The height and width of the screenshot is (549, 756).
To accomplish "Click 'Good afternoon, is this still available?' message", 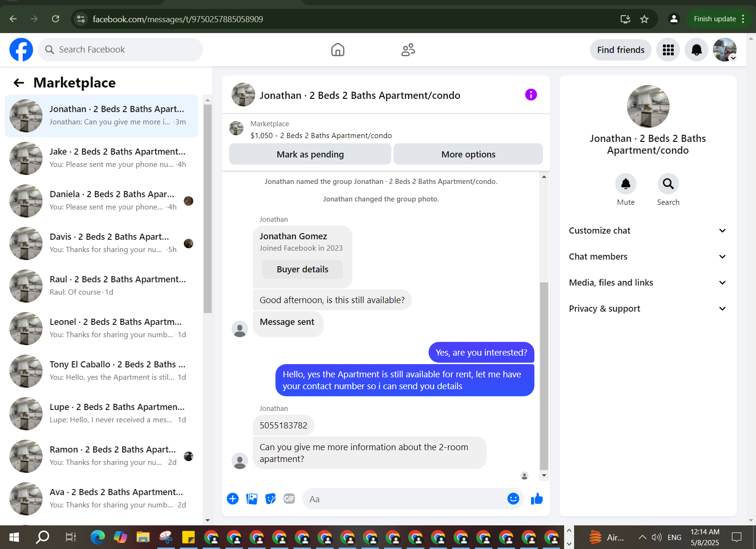I will (x=332, y=300).
